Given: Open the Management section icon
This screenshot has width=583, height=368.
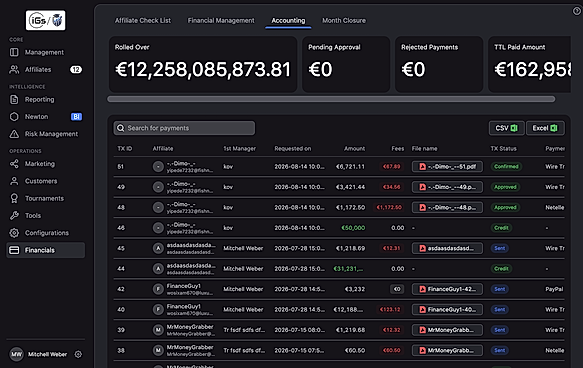Looking at the screenshot, I should 14,52.
